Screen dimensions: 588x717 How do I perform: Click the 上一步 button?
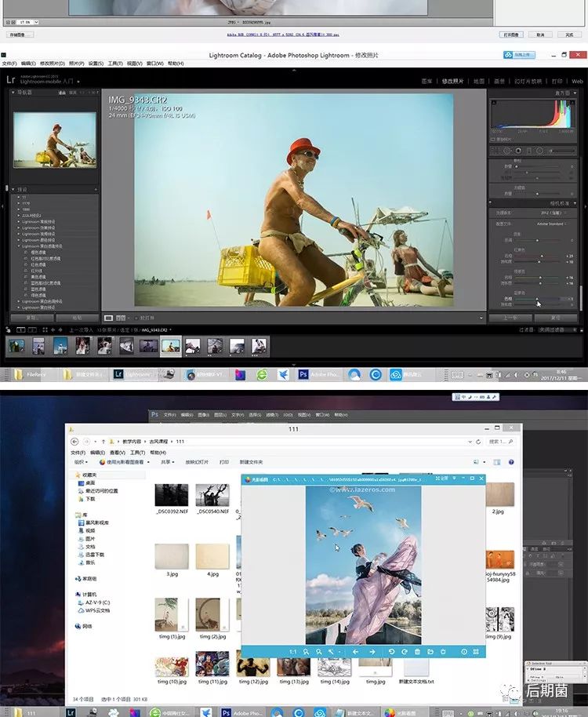tap(510, 318)
